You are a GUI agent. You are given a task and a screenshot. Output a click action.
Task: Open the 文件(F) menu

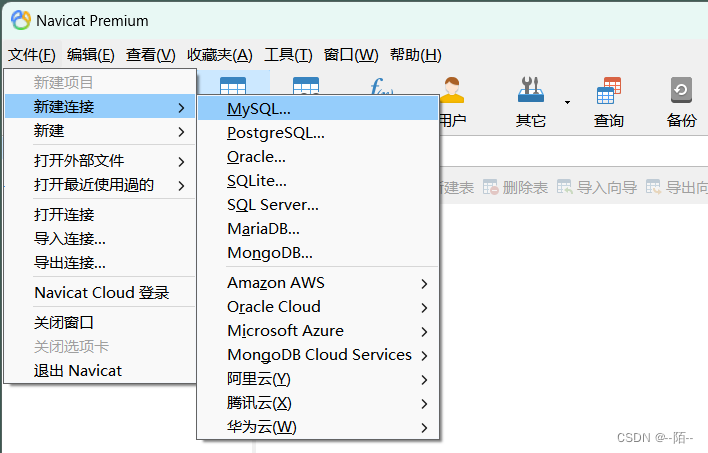click(32, 55)
